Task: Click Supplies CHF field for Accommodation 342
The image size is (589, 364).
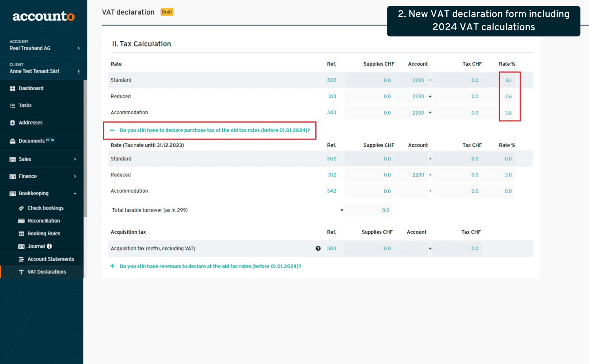Action: pyautogui.click(x=369, y=191)
